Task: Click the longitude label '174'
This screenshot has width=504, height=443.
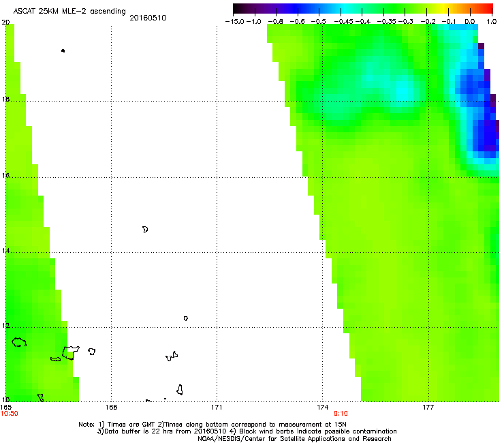Action: 322,408
